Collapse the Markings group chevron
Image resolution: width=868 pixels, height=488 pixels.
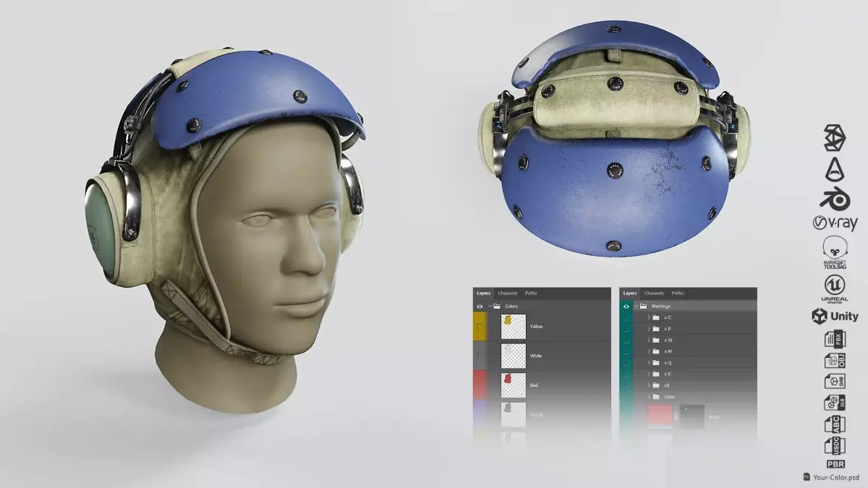tap(636, 306)
